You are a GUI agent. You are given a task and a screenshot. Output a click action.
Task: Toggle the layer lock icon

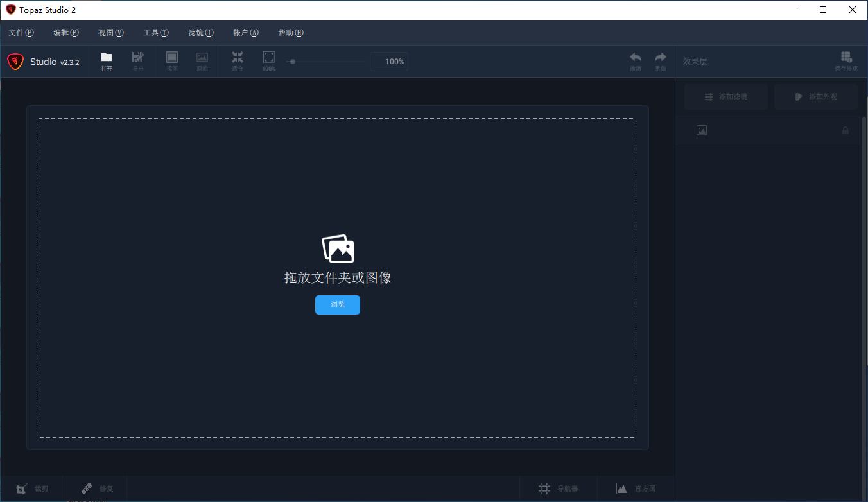point(846,131)
